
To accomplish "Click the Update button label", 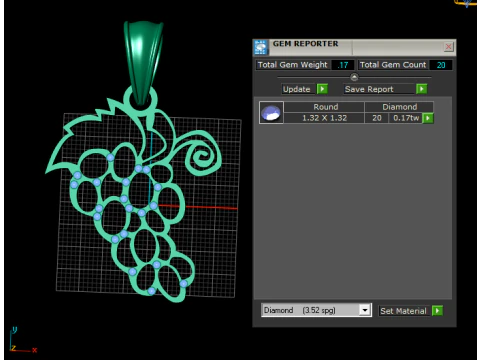I will [x=297, y=89].
